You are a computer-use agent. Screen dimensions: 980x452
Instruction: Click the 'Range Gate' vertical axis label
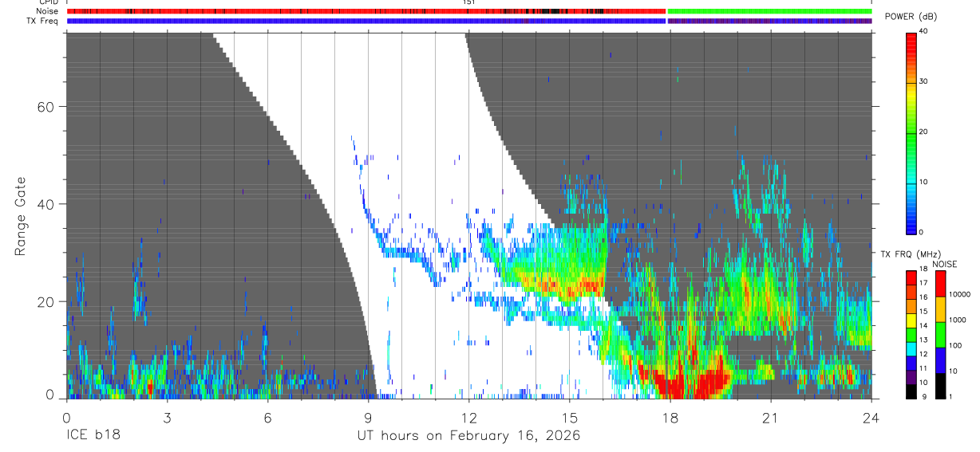coord(22,216)
